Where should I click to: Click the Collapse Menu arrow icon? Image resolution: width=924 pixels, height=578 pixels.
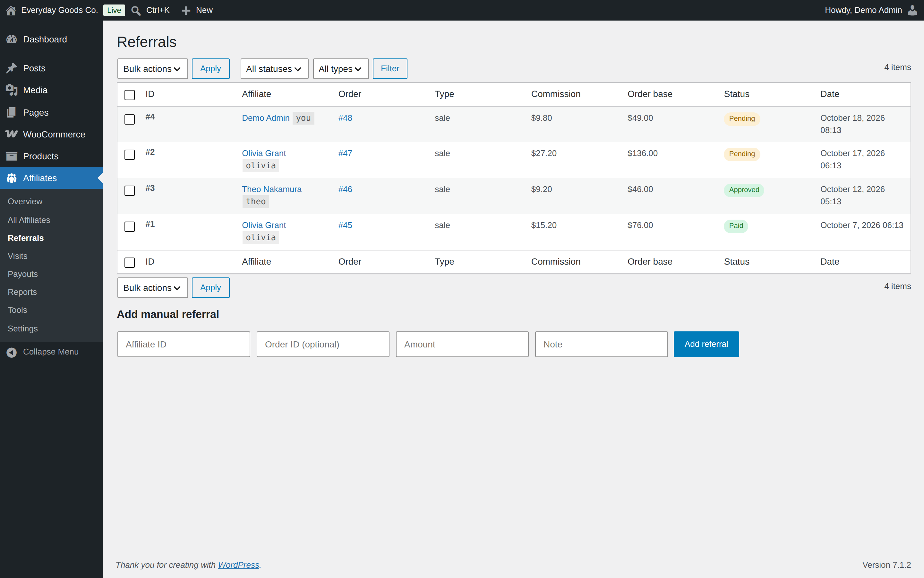(12, 352)
